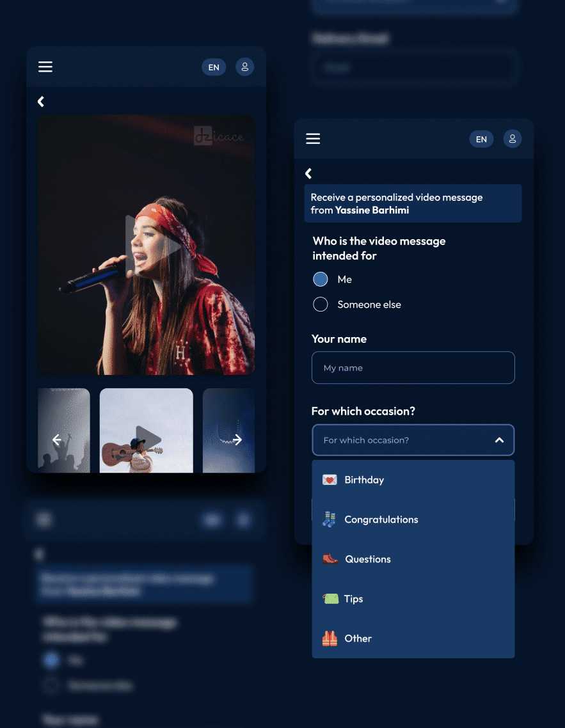Click user profile icon in message form

click(x=512, y=139)
